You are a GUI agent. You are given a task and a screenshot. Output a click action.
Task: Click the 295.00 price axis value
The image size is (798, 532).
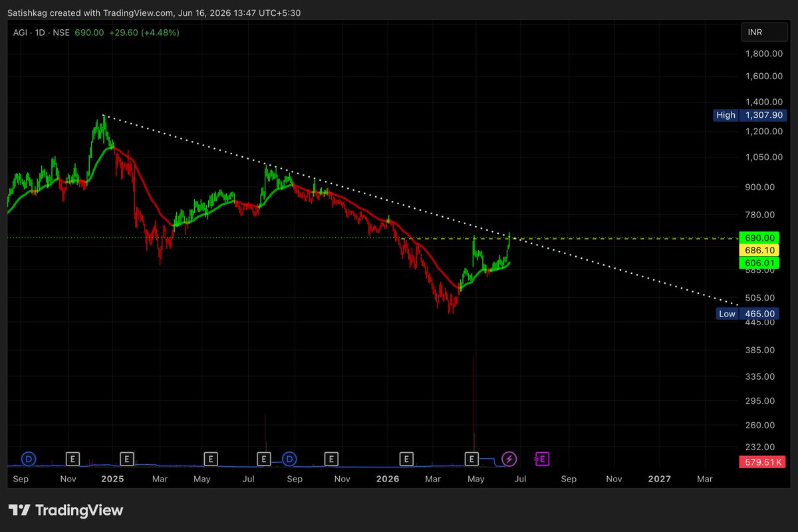pos(759,400)
